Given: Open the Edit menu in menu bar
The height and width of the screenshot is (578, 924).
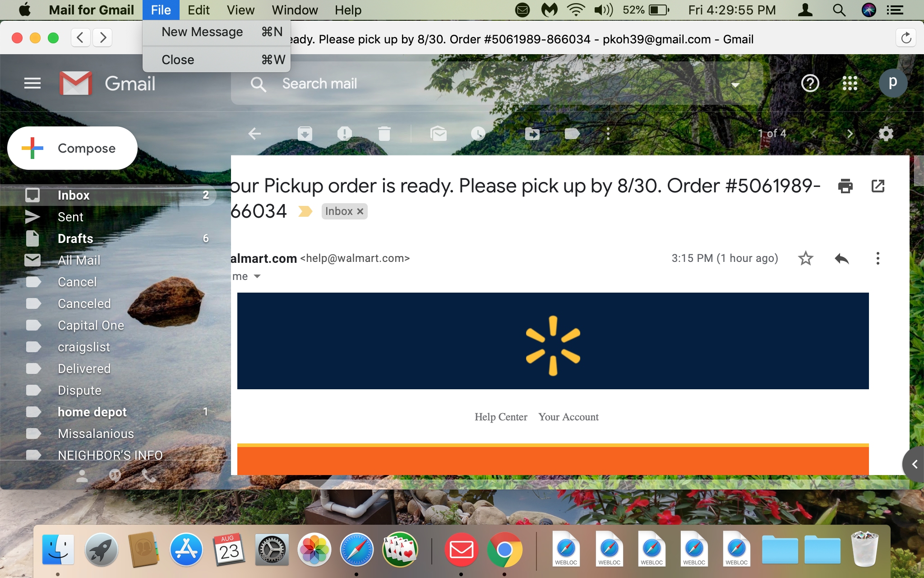Looking at the screenshot, I should coord(199,10).
